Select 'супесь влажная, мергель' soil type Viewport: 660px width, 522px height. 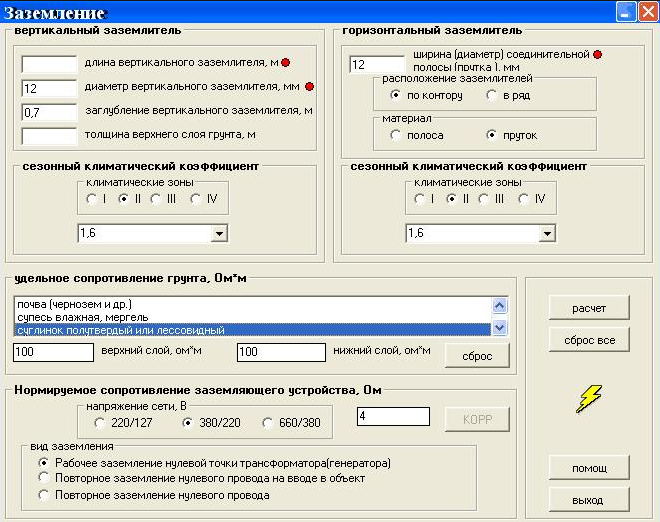tap(253, 317)
